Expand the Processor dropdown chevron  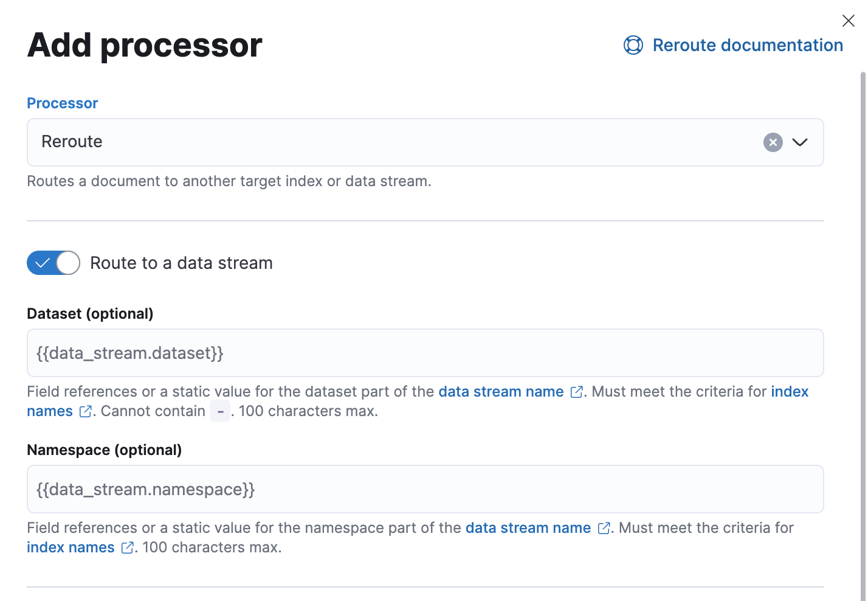click(800, 142)
